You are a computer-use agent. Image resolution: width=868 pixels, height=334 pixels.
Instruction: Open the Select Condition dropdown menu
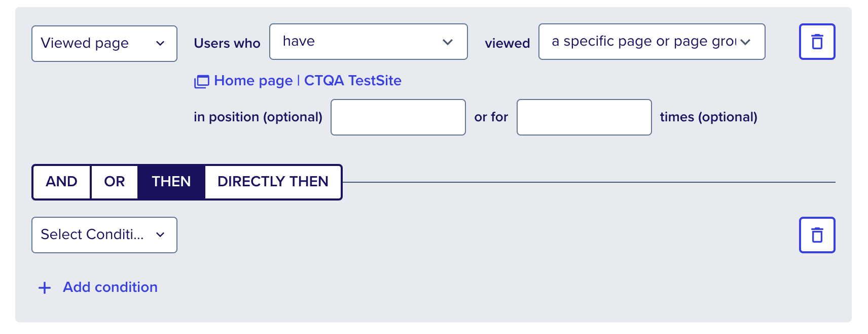pyautogui.click(x=104, y=235)
